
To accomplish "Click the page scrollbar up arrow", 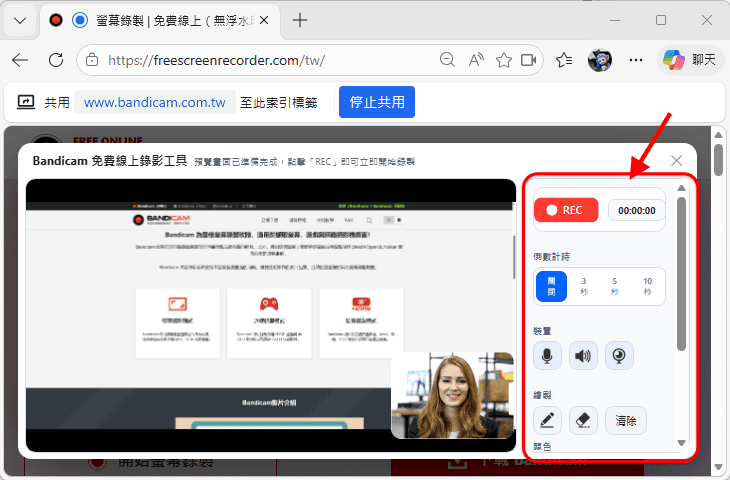I will (718, 135).
